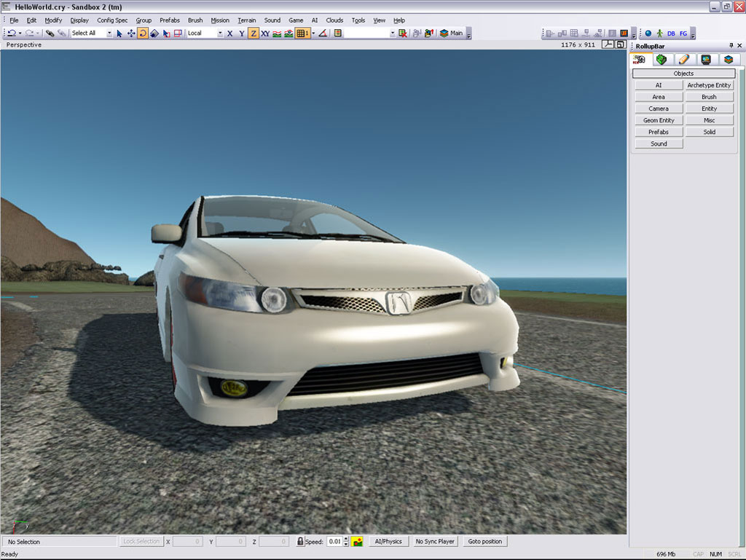Switch to RollupBar Layers tab
746x560 pixels.
(728, 60)
